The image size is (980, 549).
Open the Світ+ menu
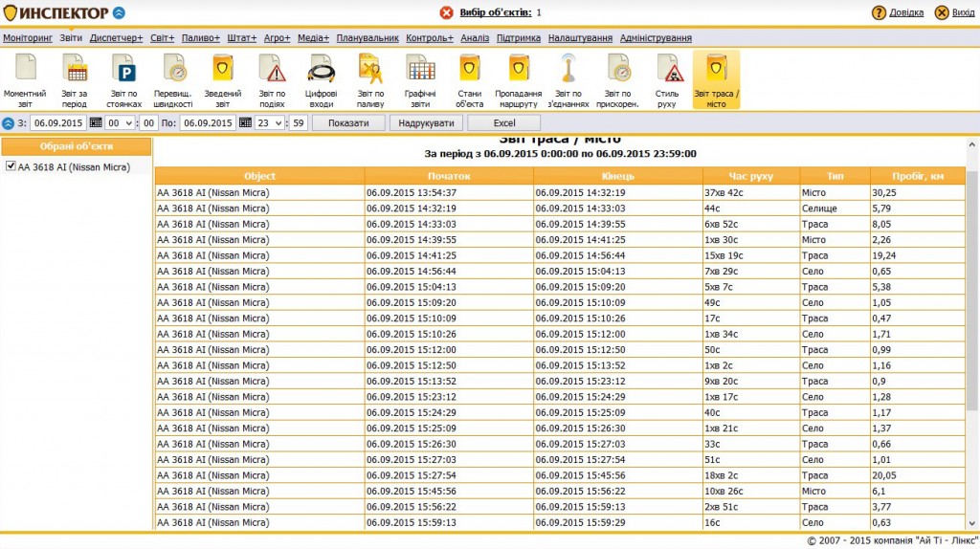[162, 38]
